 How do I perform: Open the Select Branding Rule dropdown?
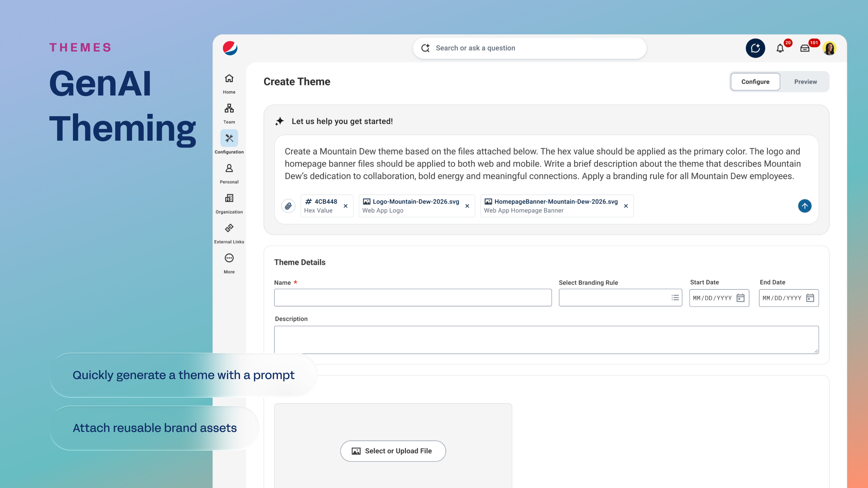point(620,298)
